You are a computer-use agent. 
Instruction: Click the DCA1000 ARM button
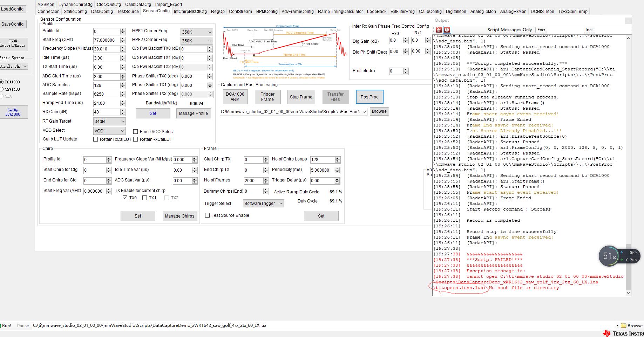[235, 97]
